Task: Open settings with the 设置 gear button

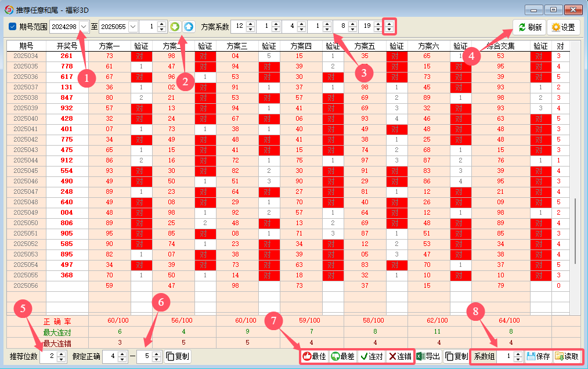Action: click(x=563, y=27)
